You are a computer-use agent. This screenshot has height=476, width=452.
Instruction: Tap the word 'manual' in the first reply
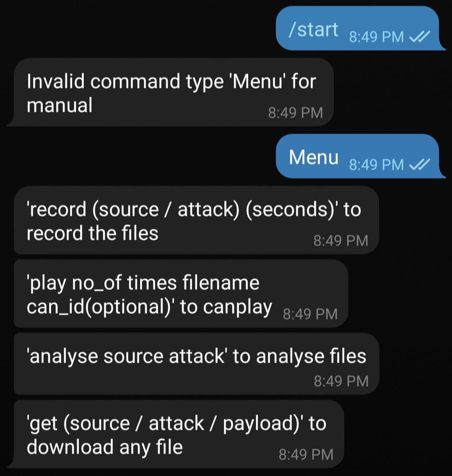point(60,105)
